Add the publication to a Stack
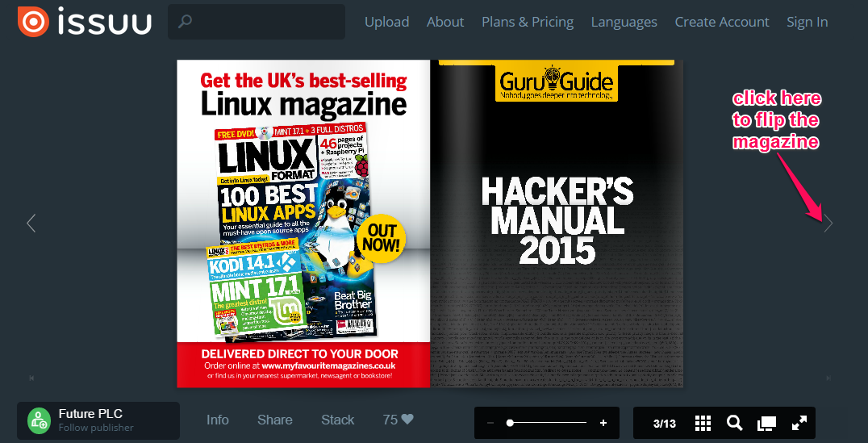This screenshot has width=868, height=443. [338, 420]
